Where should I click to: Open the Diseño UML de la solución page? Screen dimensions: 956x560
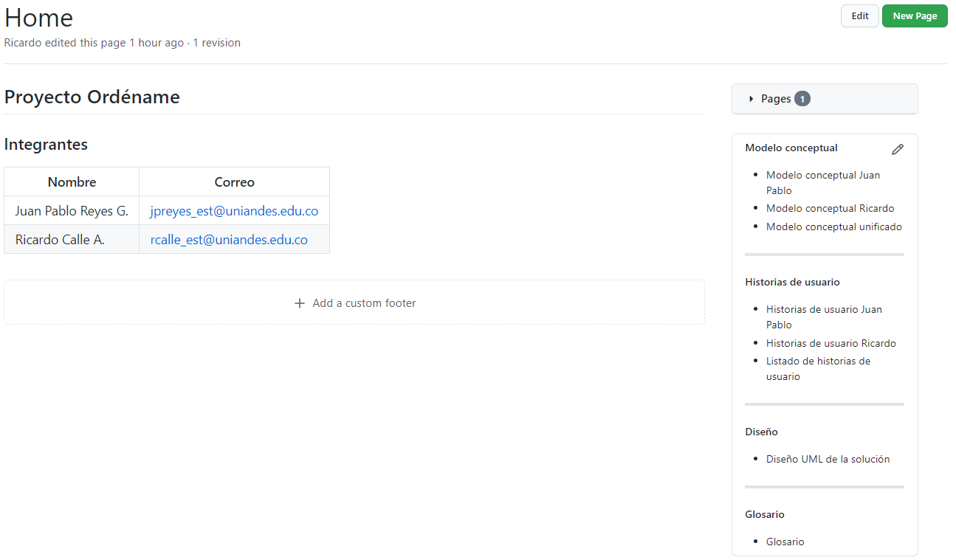pyautogui.click(x=828, y=458)
